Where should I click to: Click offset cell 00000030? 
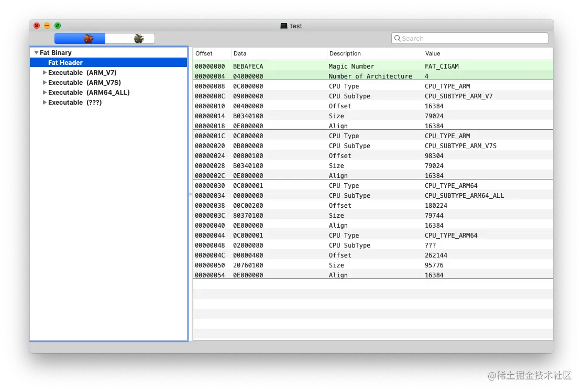[x=210, y=186]
